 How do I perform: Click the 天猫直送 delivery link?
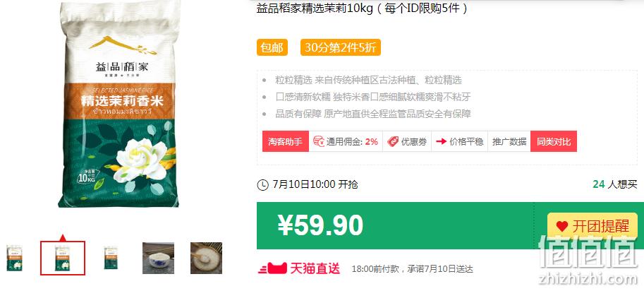(x=299, y=268)
